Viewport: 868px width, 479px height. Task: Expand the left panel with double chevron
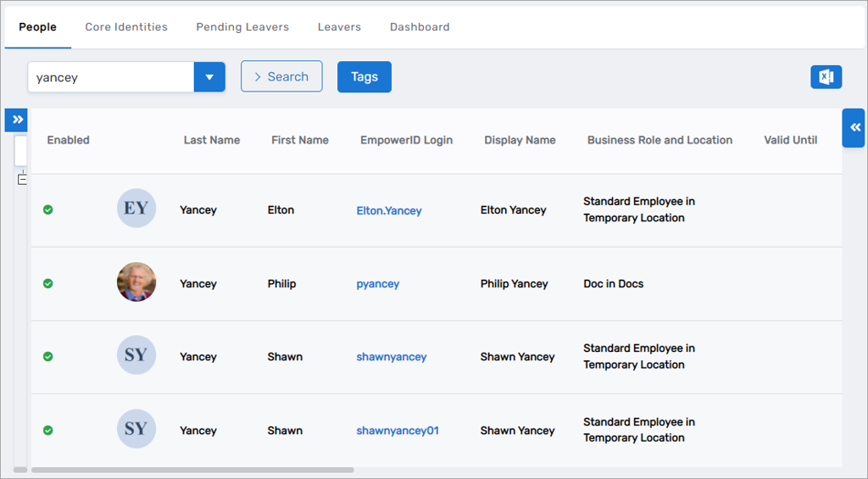click(x=17, y=120)
